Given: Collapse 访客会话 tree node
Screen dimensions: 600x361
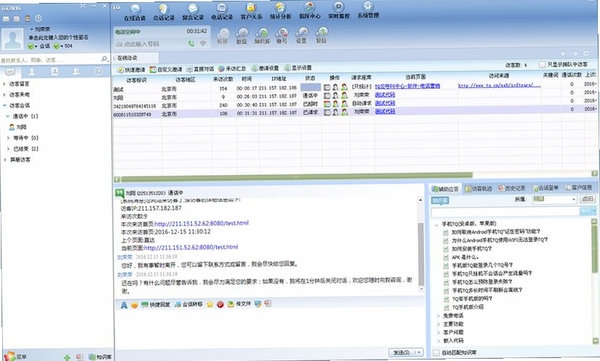Looking at the screenshot, I should pos(5,105).
